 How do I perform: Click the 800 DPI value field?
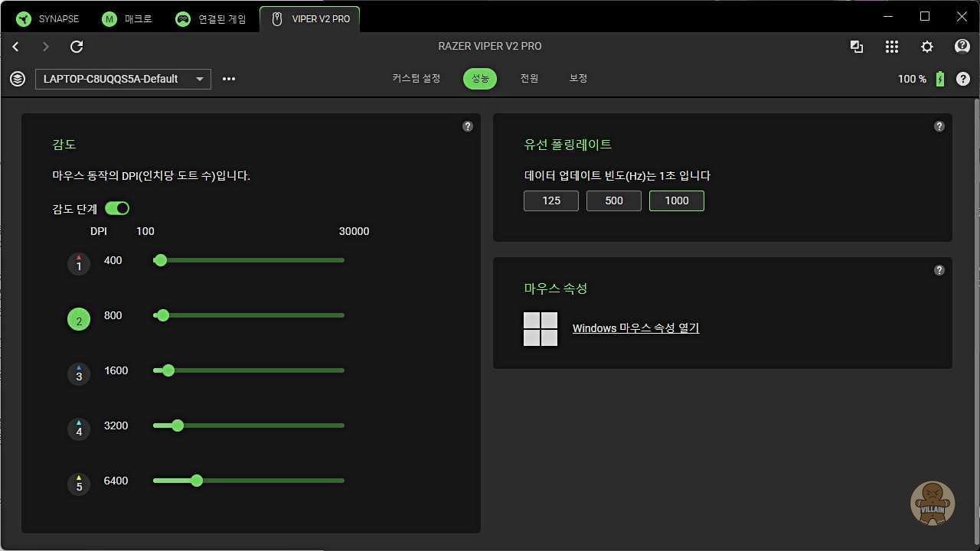(x=113, y=315)
